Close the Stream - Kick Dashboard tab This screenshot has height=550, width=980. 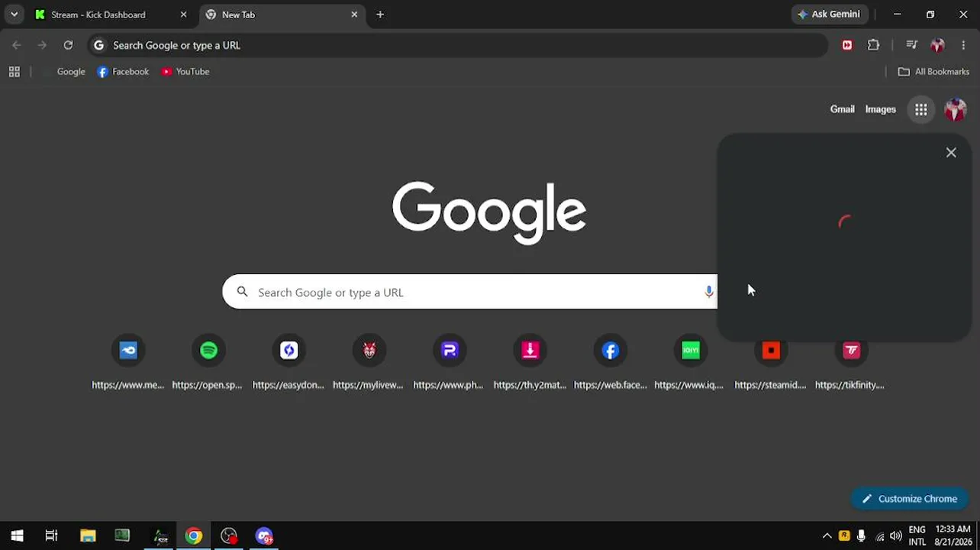[x=183, y=15]
